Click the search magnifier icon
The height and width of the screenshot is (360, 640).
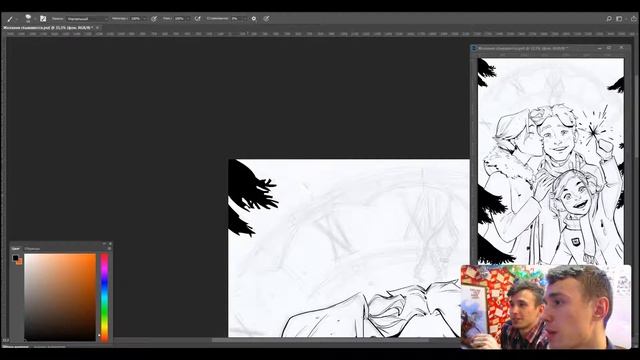coord(609,19)
